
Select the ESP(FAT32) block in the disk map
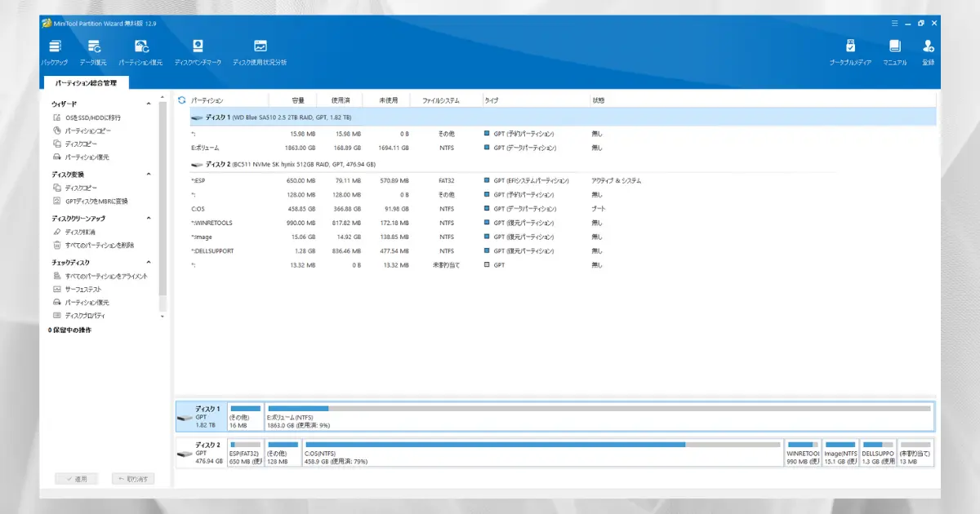tap(245, 453)
